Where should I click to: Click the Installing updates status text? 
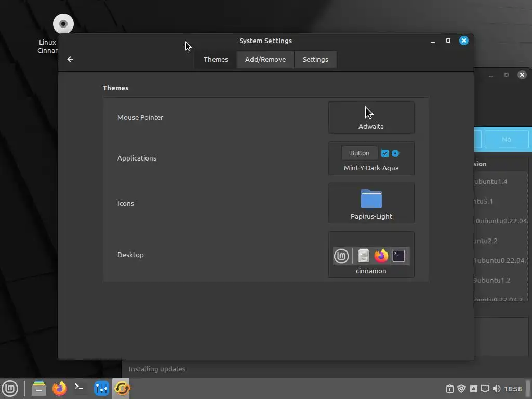pyautogui.click(x=157, y=369)
